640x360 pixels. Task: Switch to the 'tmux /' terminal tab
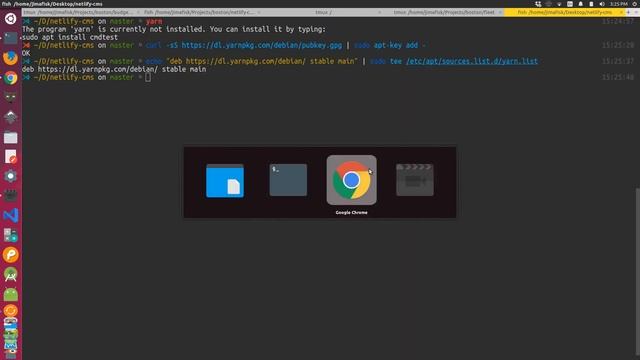coord(323,12)
